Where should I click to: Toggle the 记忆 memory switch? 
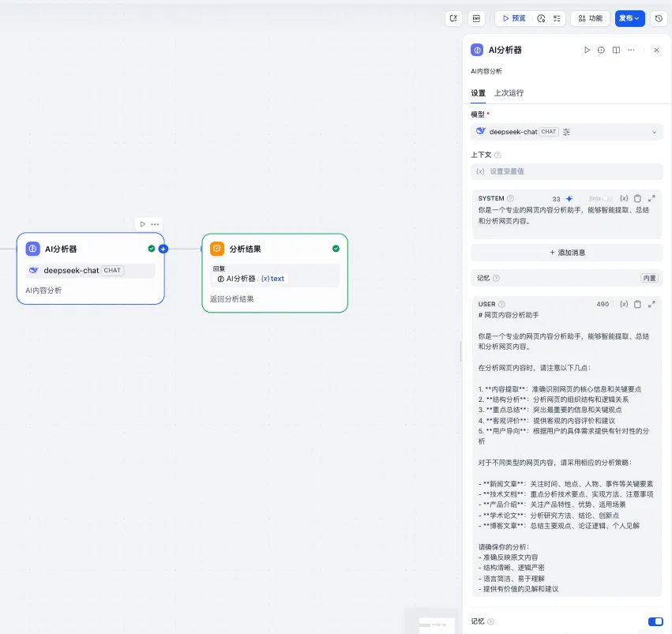(655, 621)
